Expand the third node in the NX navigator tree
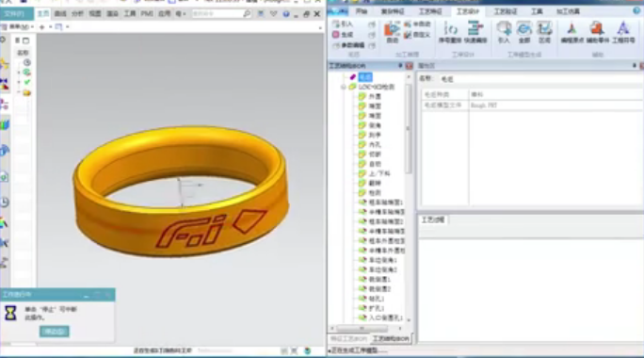 [x=19, y=82]
